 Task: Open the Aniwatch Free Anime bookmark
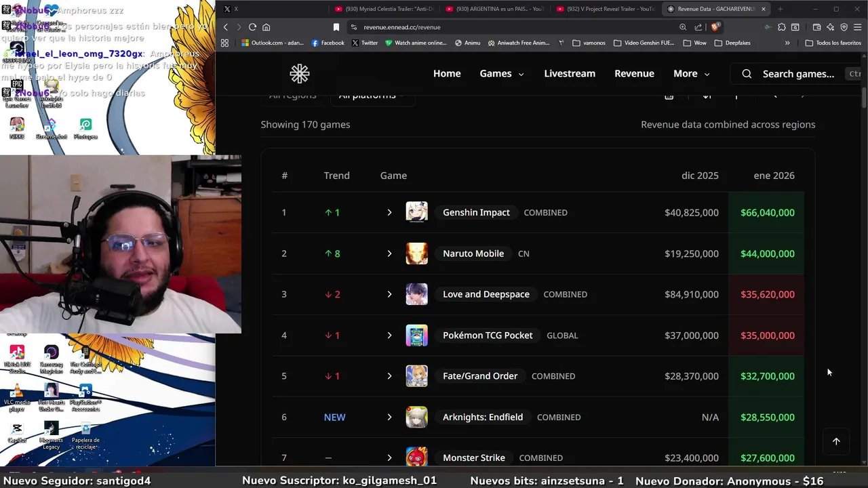pos(518,43)
